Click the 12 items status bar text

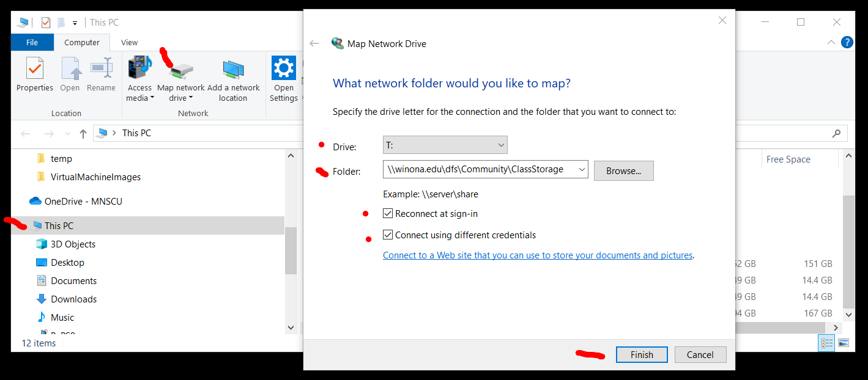(x=39, y=343)
